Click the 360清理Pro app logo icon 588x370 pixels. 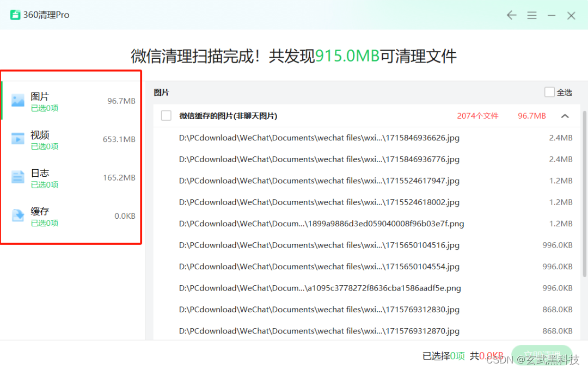click(15, 15)
